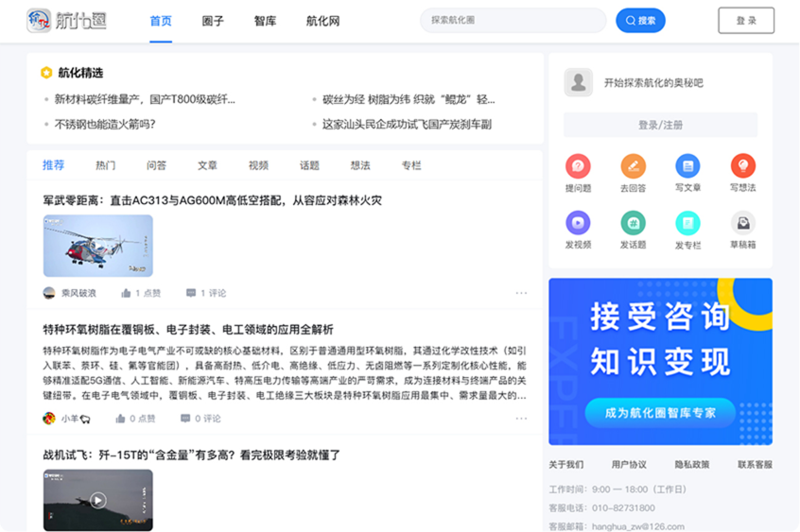Select the 视频 feed tab

tap(258, 165)
